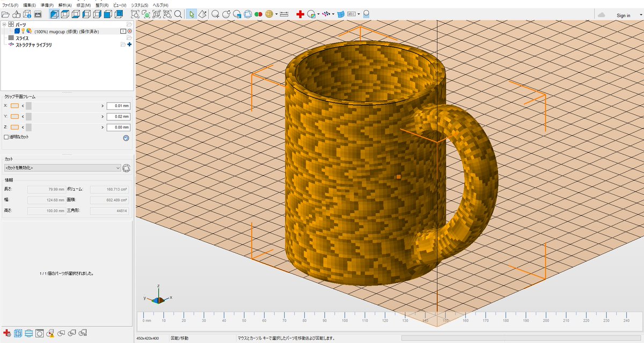Click the blue plus on ストラクチャ ライブラリ row

click(x=129, y=45)
